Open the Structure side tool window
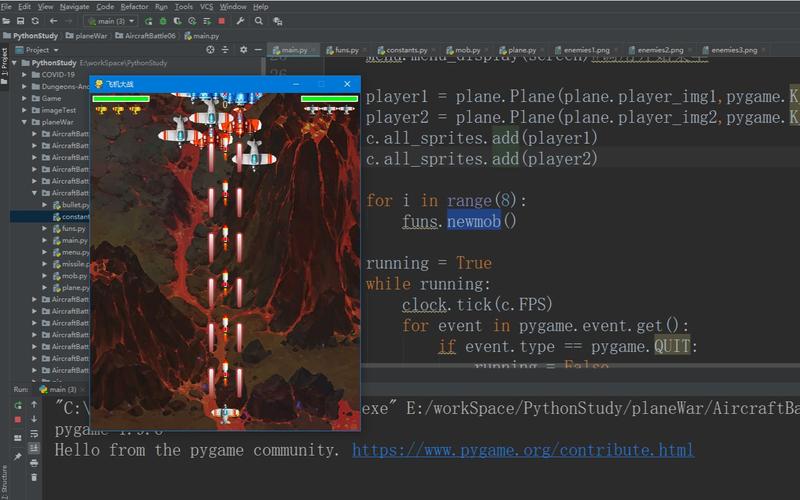800x500 pixels. pos(5,482)
